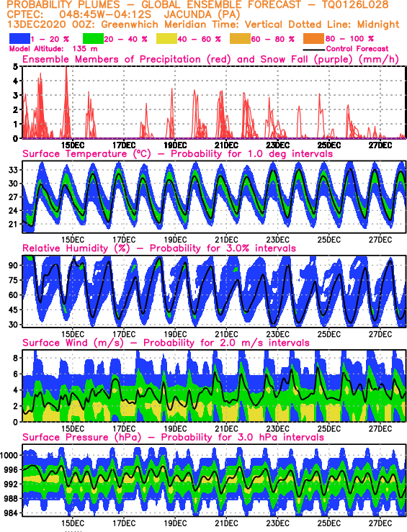This screenshot has height=532, width=407.
Task: Click the black Control Forecast legend line
Action: 314,50
